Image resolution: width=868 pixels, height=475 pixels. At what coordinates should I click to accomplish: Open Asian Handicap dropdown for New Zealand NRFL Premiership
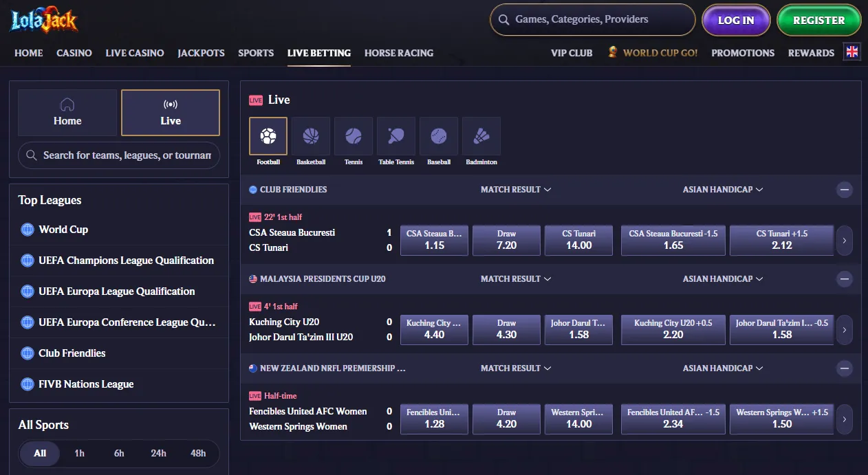(x=723, y=368)
